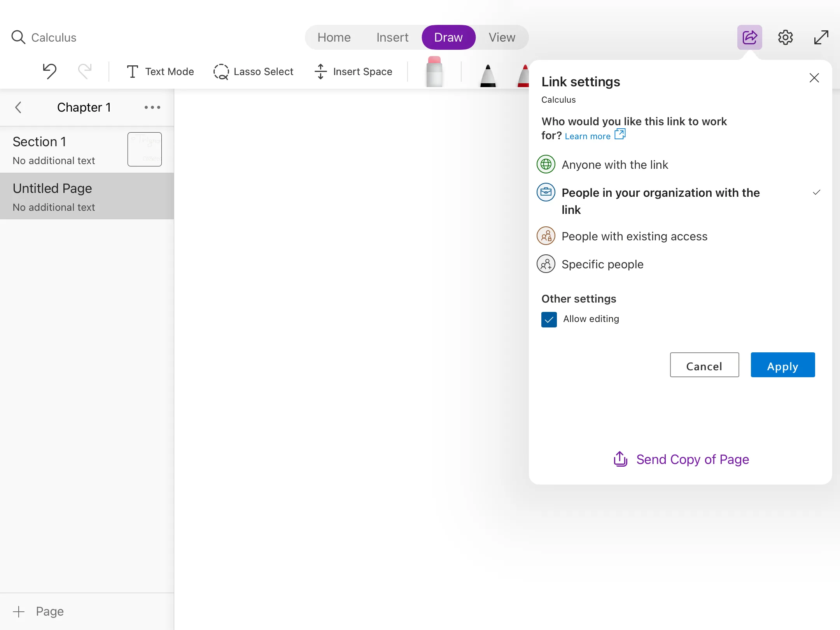Select the Lasso Select tool
840x630 pixels.
click(x=253, y=72)
